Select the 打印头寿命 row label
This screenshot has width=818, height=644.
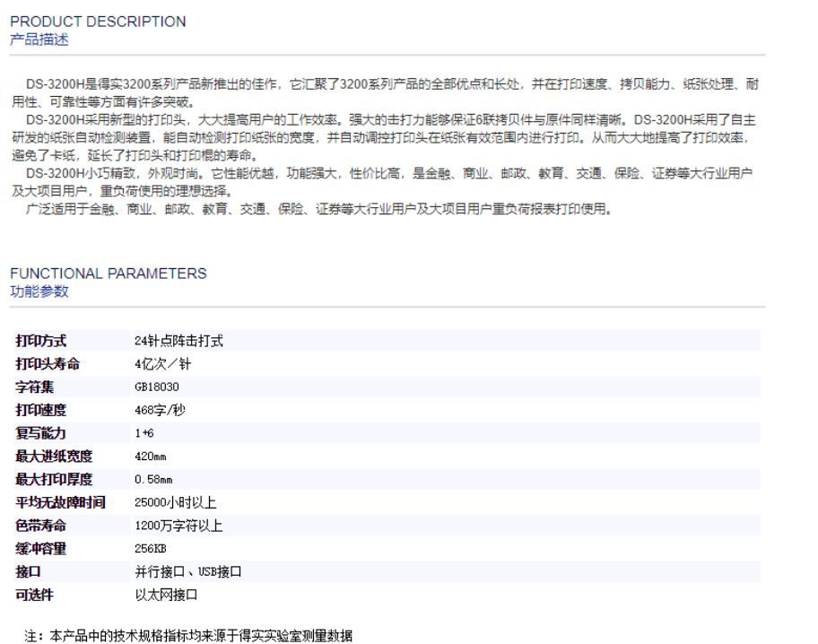pyautogui.click(x=48, y=364)
